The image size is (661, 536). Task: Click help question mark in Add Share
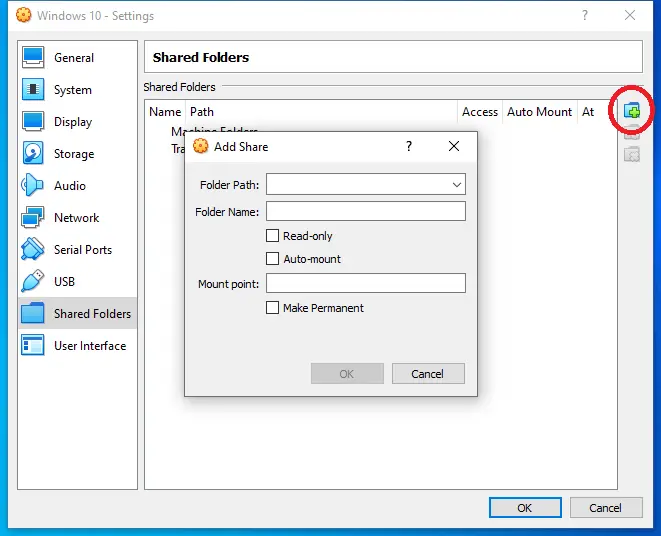[x=408, y=146]
